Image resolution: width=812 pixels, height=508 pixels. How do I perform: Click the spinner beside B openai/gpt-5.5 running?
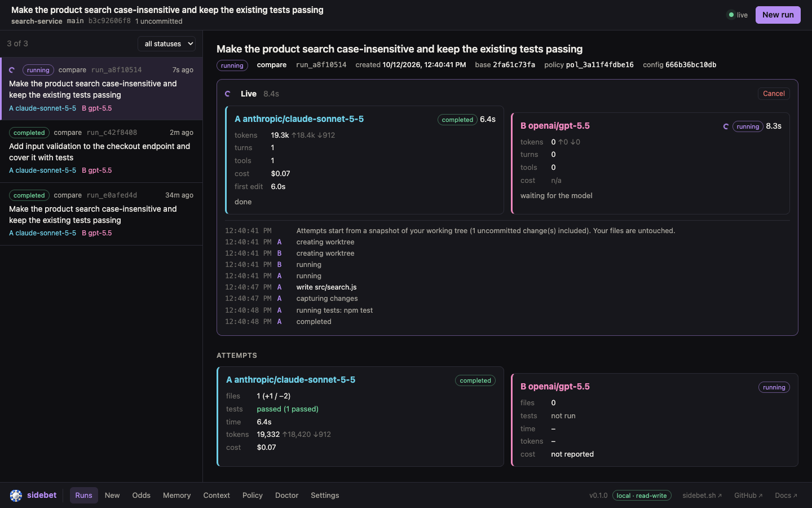726,126
